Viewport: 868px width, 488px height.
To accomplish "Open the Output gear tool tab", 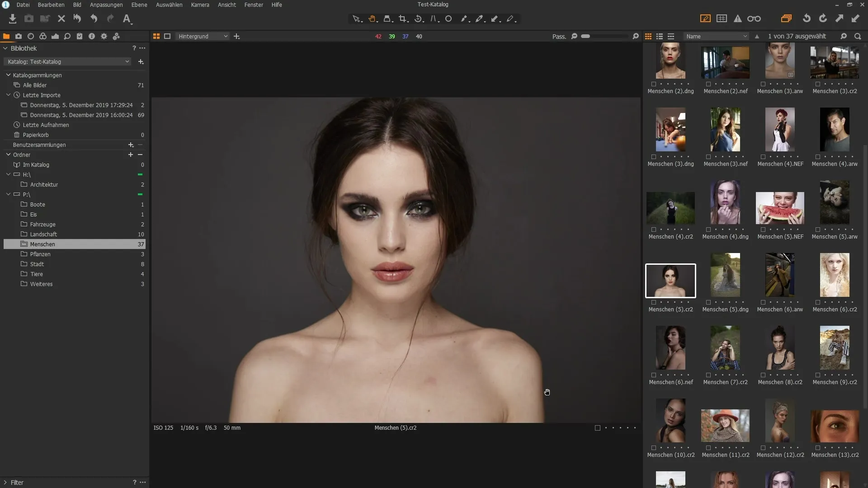I will (104, 36).
